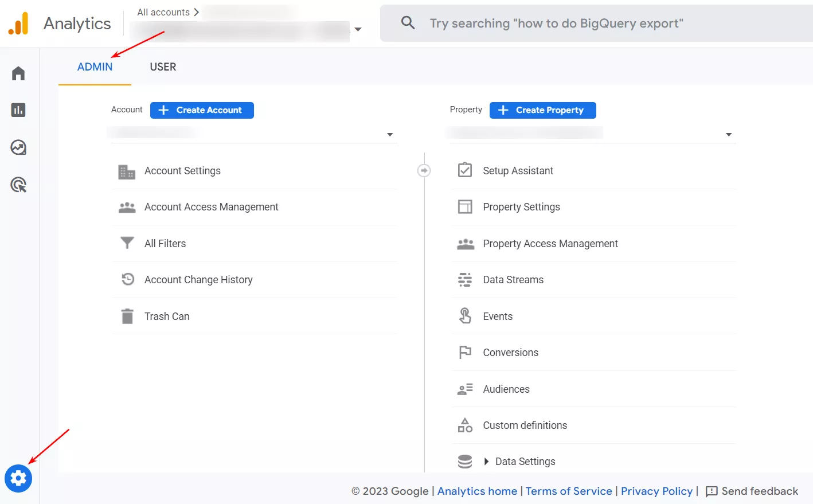Click the Events touch icon
The image size is (813, 504).
point(465,315)
